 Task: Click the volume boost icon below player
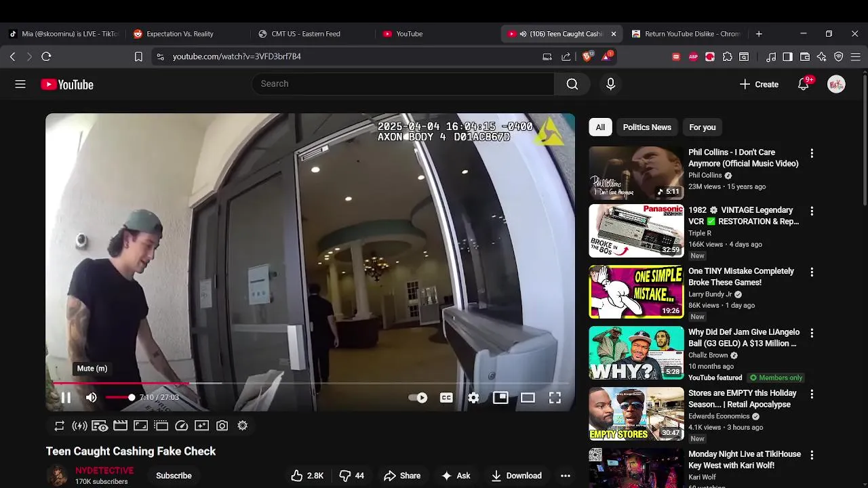click(x=80, y=426)
